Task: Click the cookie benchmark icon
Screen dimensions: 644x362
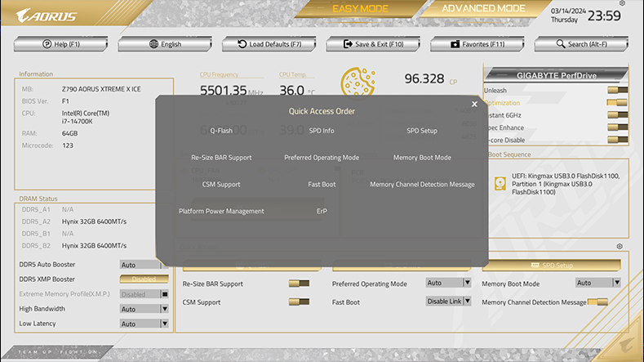Action: (x=358, y=82)
